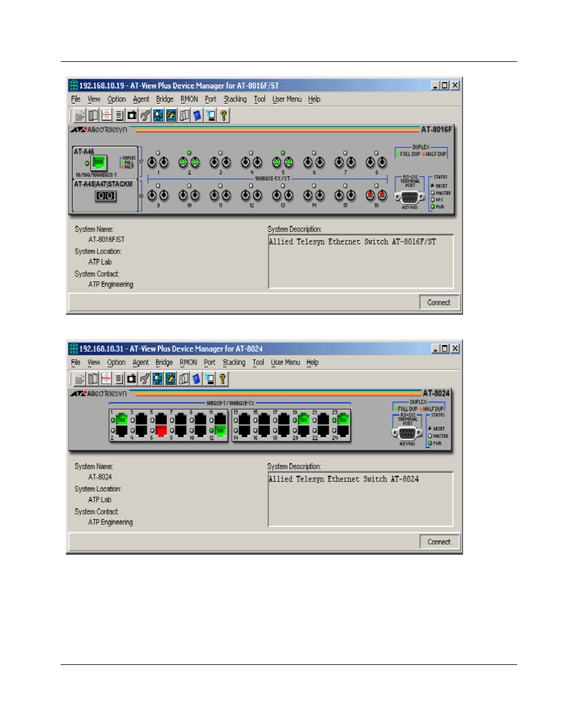Viewport: 562px width, 728px height.
Task: Open View menu in AT-8024 window
Action: point(94,363)
